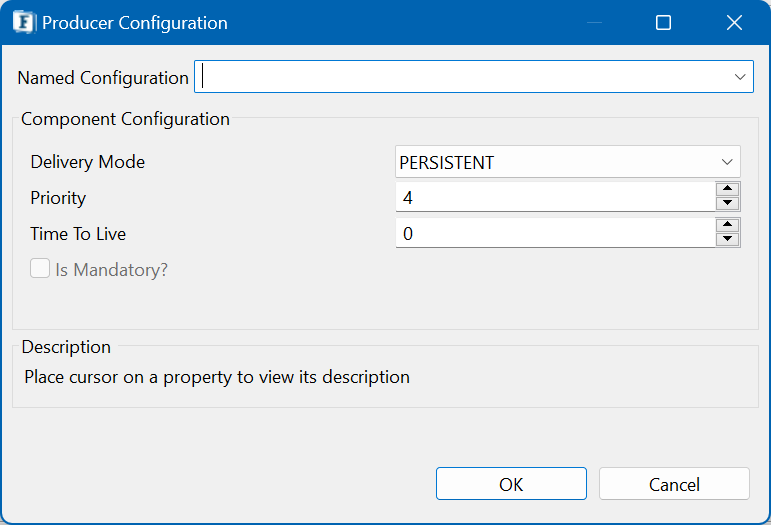Increase Priority with the up arrow
771x525 pixels.
728,189
